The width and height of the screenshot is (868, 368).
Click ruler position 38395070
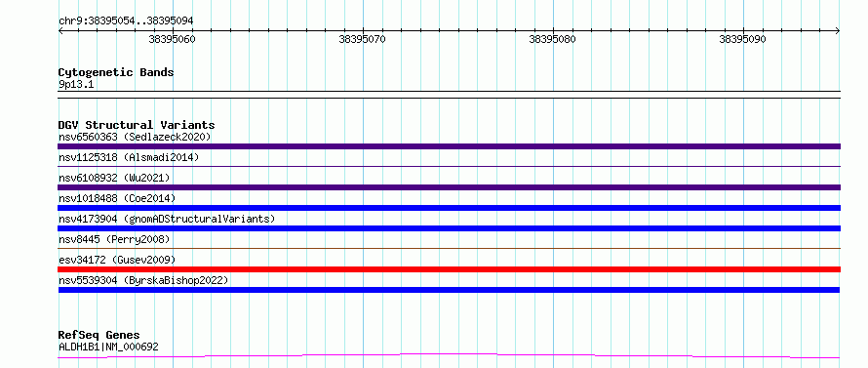(x=363, y=39)
